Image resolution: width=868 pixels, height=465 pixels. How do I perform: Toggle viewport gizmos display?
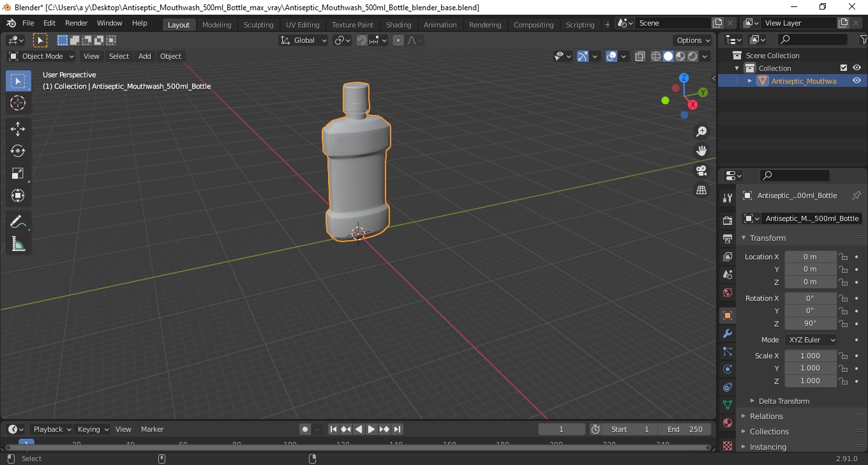pos(583,56)
